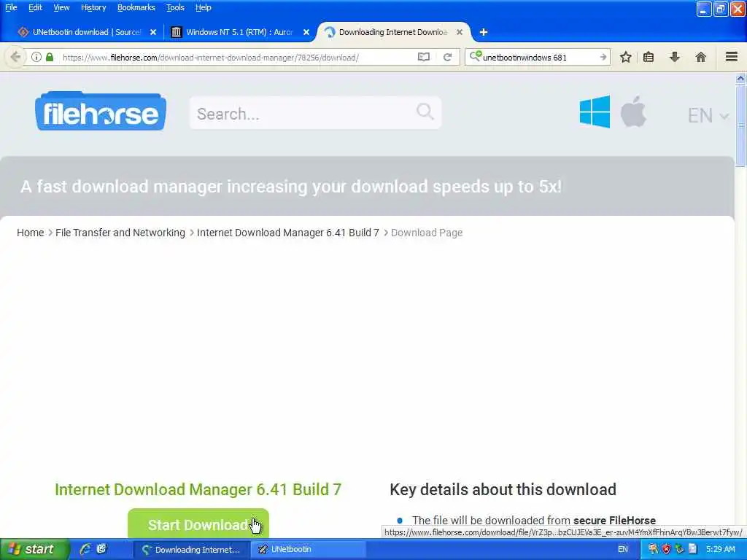747x560 pixels.
Task: Open the hamburger menu
Action: click(x=732, y=57)
